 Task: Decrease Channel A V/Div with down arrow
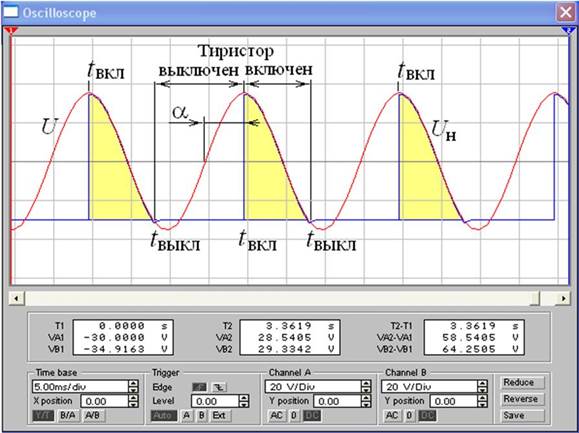pos(366,390)
